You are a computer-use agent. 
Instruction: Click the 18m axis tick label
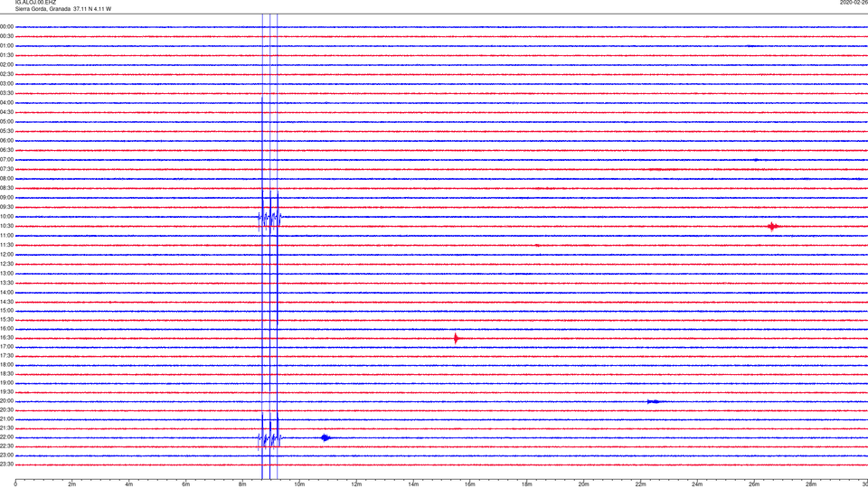tap(527, 484)
